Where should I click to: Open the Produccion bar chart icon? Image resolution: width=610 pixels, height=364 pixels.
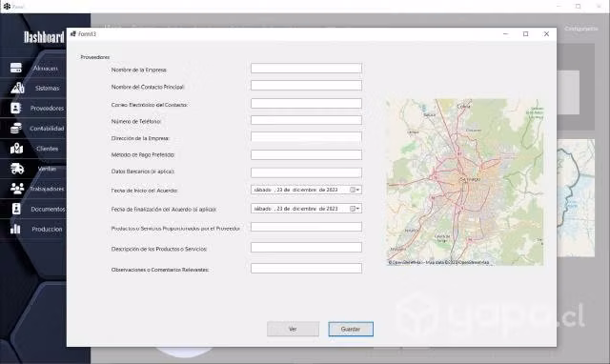(x=15, y=229)
